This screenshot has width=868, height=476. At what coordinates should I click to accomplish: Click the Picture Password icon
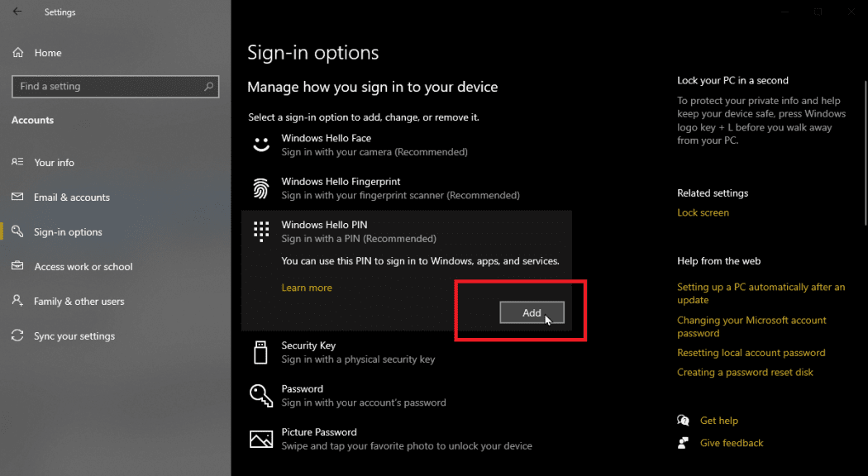coord(260,438)
